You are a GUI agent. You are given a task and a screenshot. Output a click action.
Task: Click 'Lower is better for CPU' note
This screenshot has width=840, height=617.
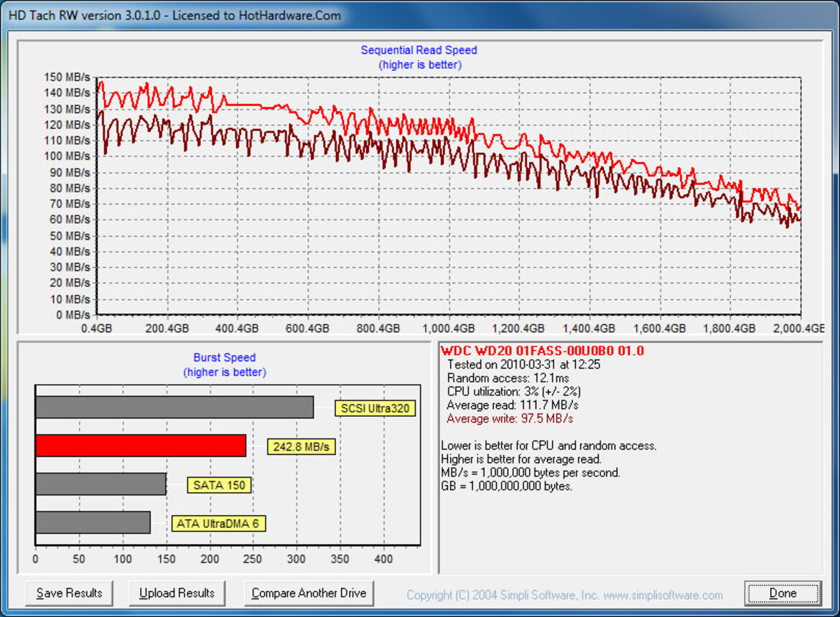549,446
